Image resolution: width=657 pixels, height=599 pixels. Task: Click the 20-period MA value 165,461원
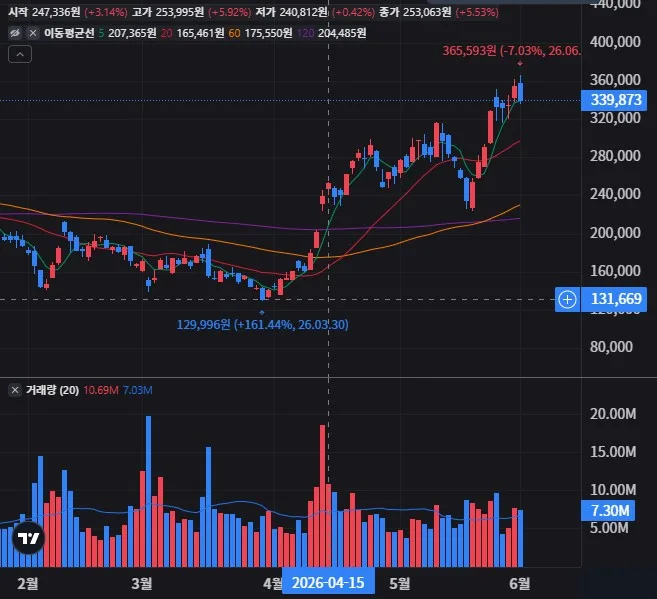click(200, 33)
